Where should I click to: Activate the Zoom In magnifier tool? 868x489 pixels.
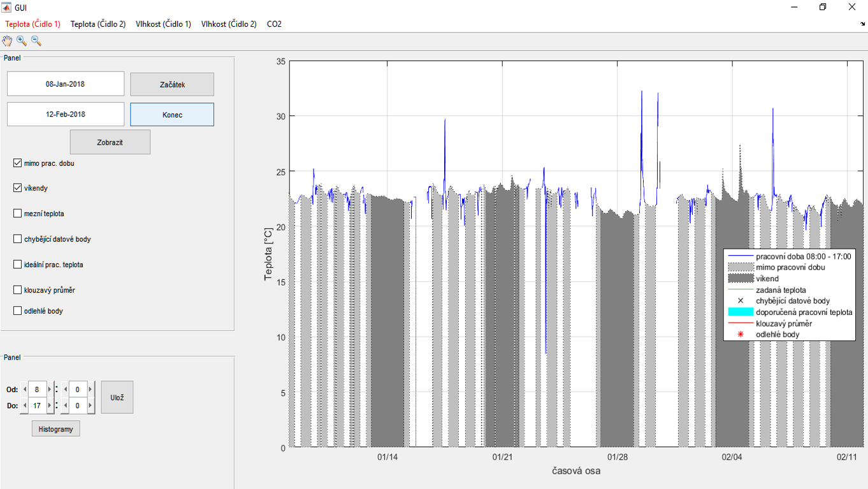tap(22, 41)
